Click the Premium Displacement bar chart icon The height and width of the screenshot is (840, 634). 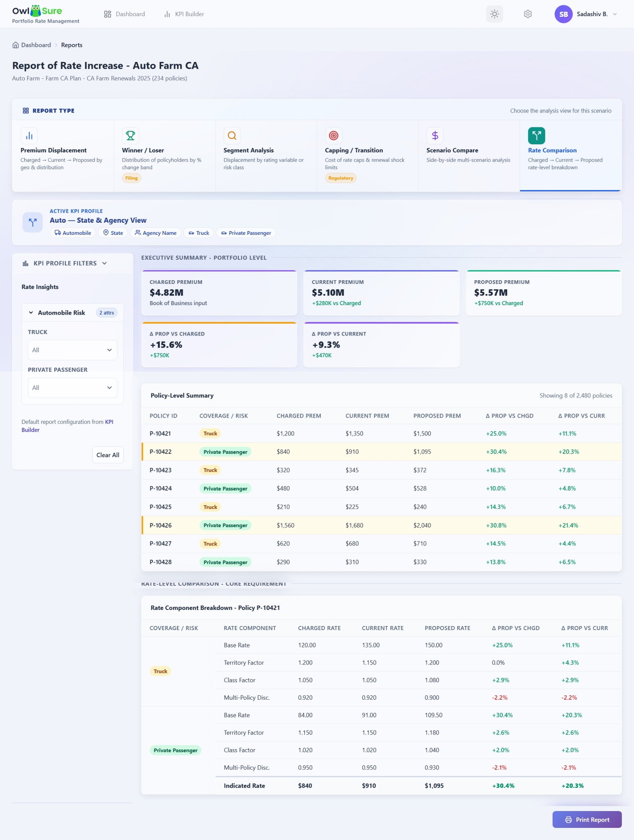(x=29, y=136)
